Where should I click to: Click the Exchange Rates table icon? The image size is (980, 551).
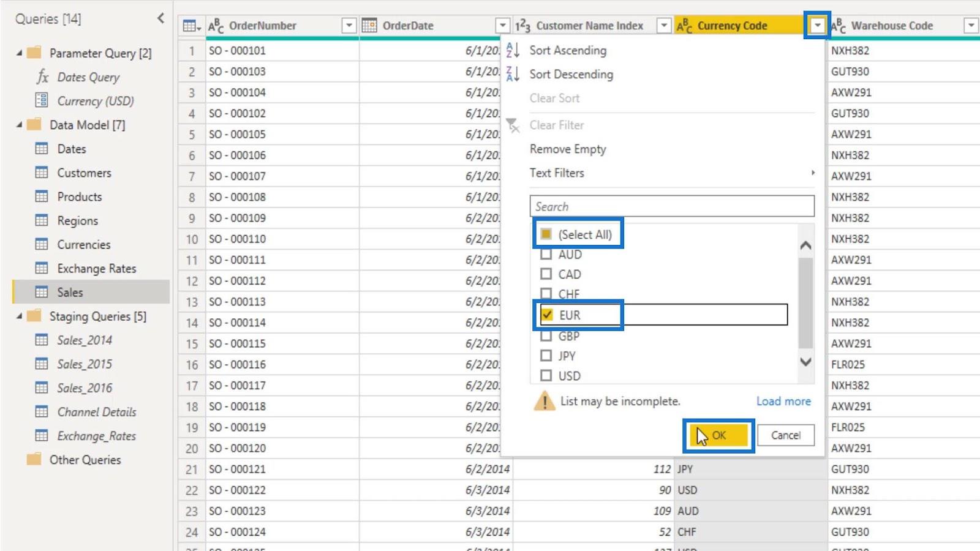click(x=42, y=268)
